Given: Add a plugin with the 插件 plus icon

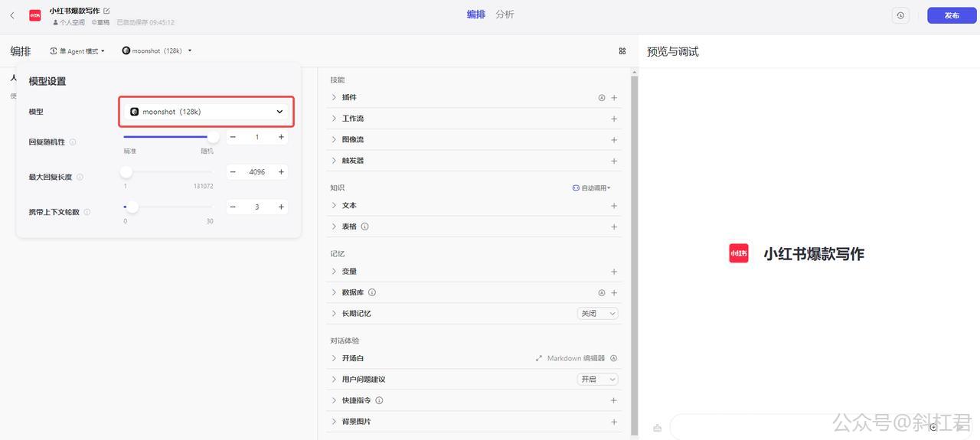Looking at the screenshot, I should 614,98.
